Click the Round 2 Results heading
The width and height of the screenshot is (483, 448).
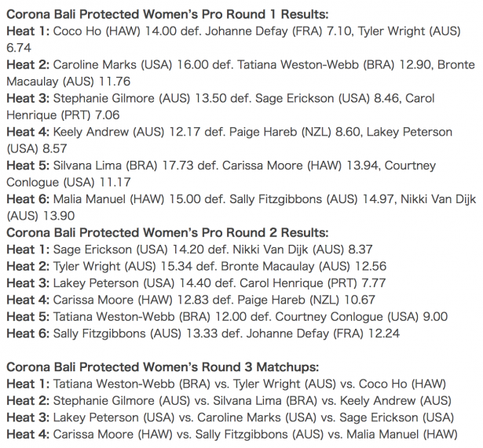(x=167, y=232)
